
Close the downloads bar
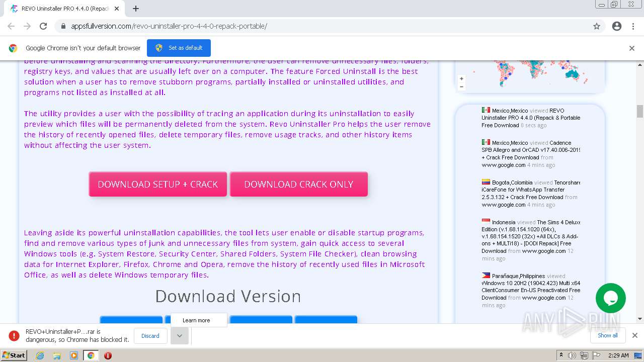[x=635, y=335]
